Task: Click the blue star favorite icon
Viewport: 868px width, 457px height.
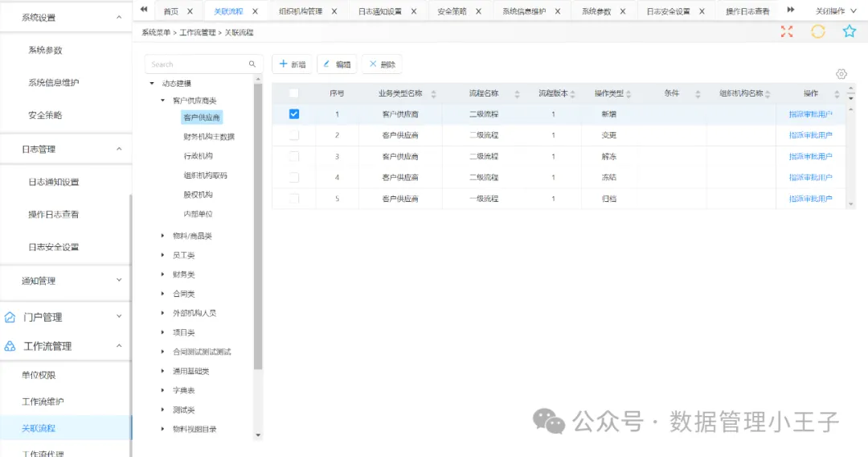Action: coord(849,31)
